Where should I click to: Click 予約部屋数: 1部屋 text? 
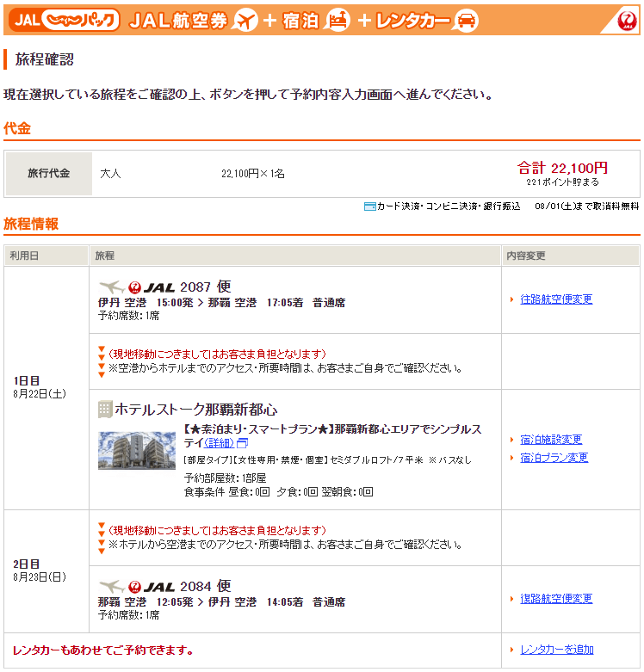coord(225,478)
